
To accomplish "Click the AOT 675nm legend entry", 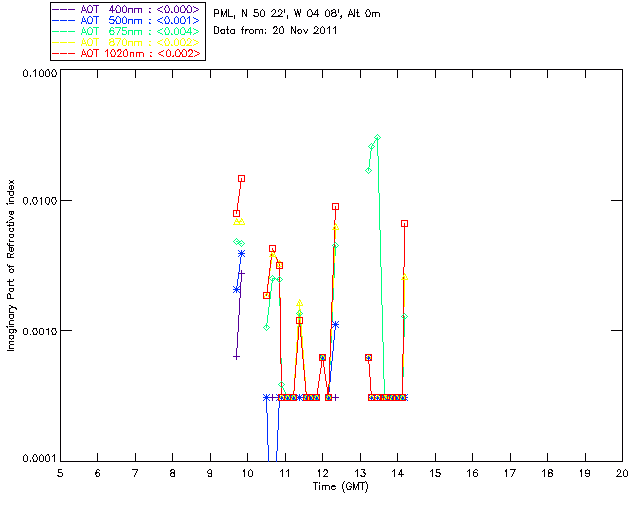I will (x=127, y=31).
